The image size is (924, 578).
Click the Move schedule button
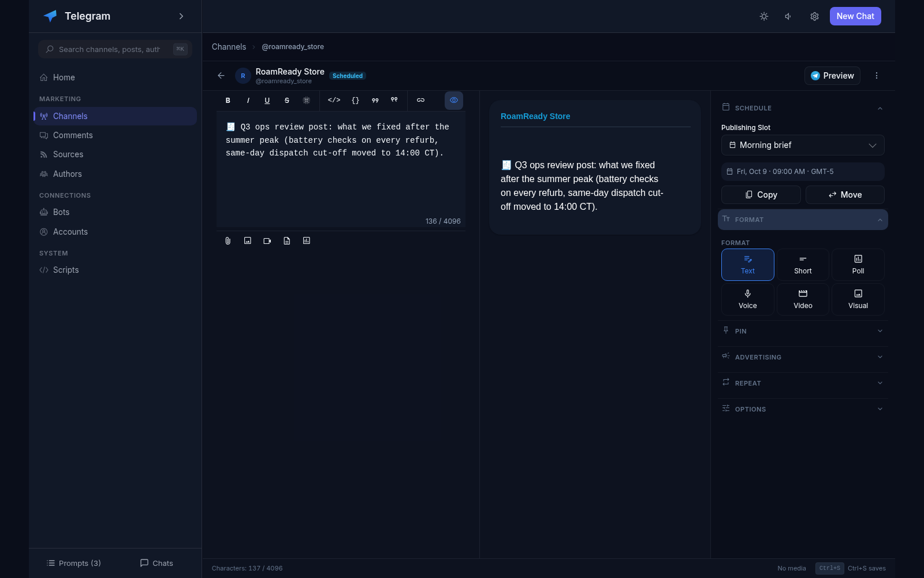tap(845, 195)
